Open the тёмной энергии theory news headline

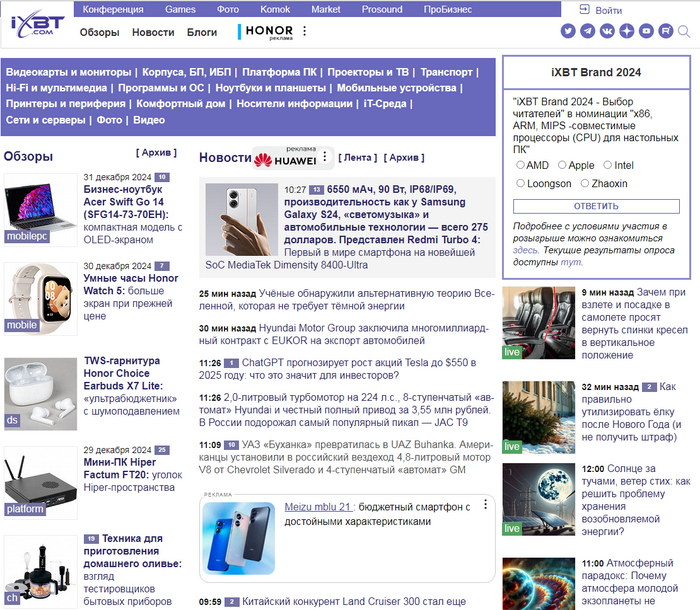346,300
